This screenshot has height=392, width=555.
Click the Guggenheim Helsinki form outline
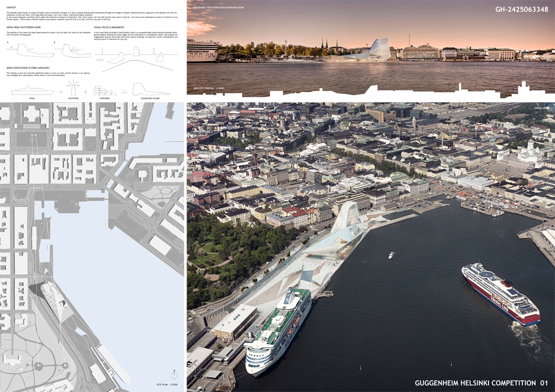150,89
